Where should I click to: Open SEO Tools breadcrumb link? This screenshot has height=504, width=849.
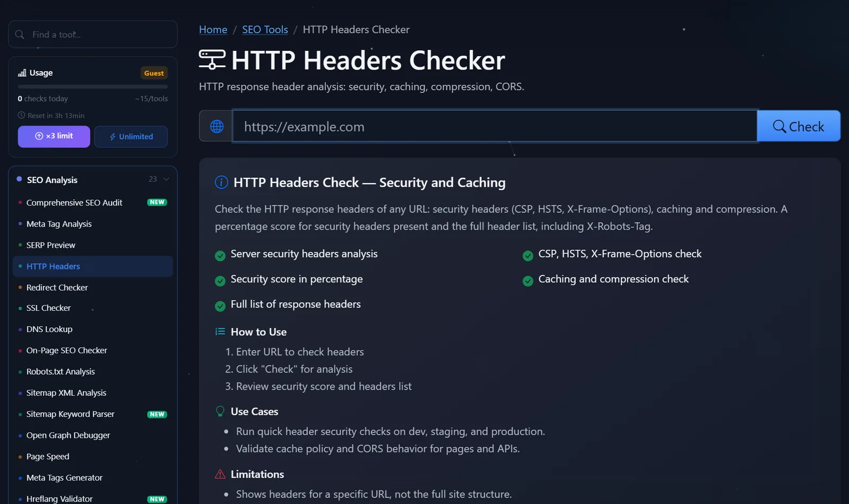point(265,30)
